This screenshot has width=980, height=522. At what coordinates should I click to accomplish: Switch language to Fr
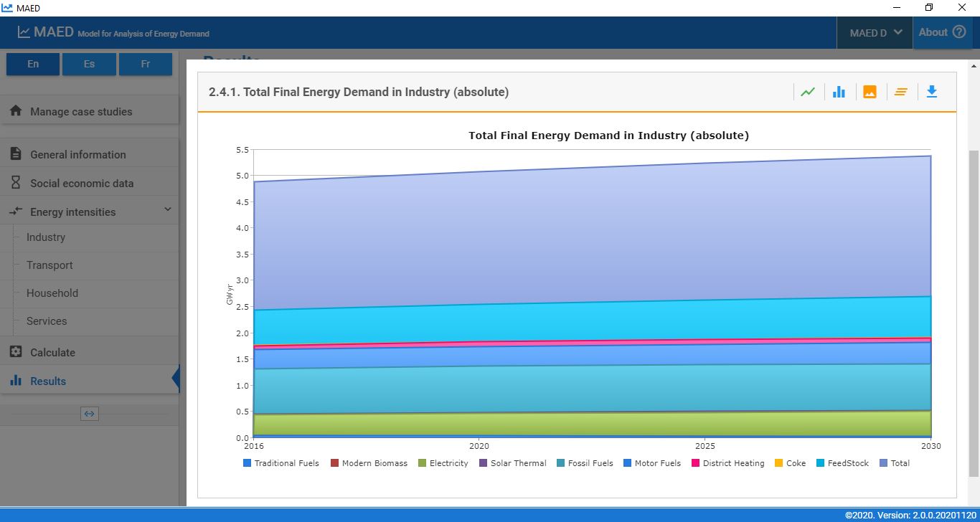[x=146, y=64]
